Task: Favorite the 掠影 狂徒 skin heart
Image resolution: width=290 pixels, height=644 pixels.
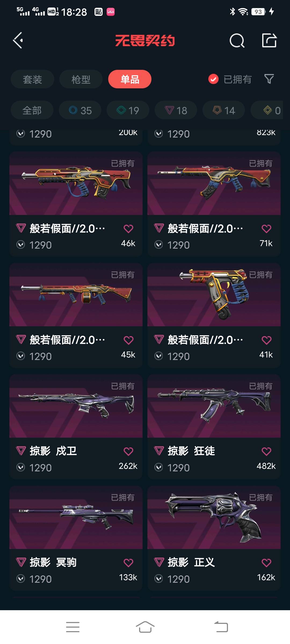Action: point(266,451)
